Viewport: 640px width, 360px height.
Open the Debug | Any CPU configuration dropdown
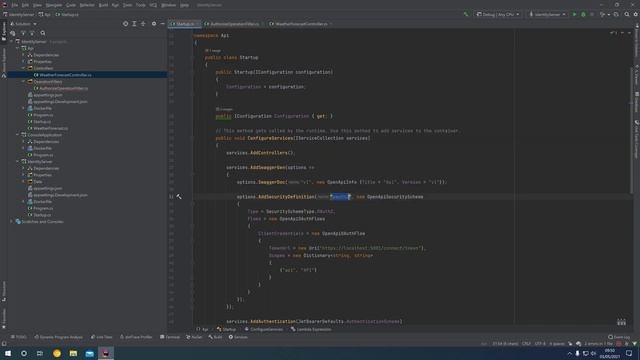(498, 14)
